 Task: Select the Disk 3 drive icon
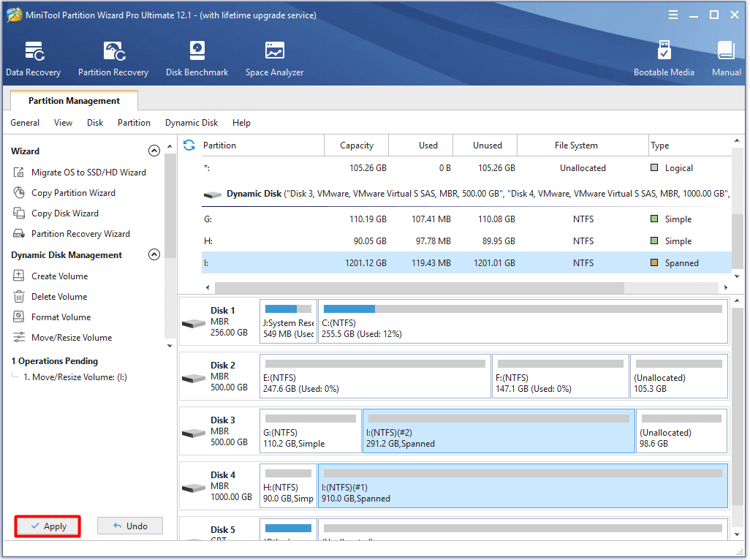pos(194,434)
